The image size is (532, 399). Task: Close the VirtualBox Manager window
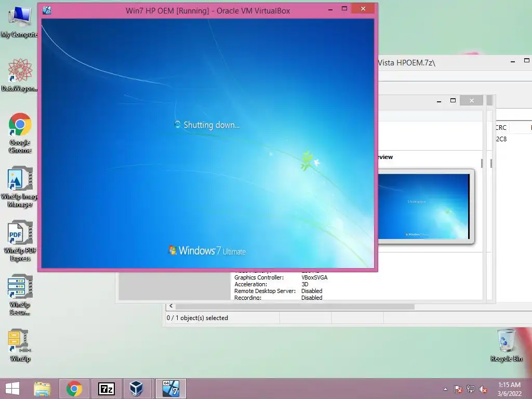pyautogui.click(x=472, y=101)
